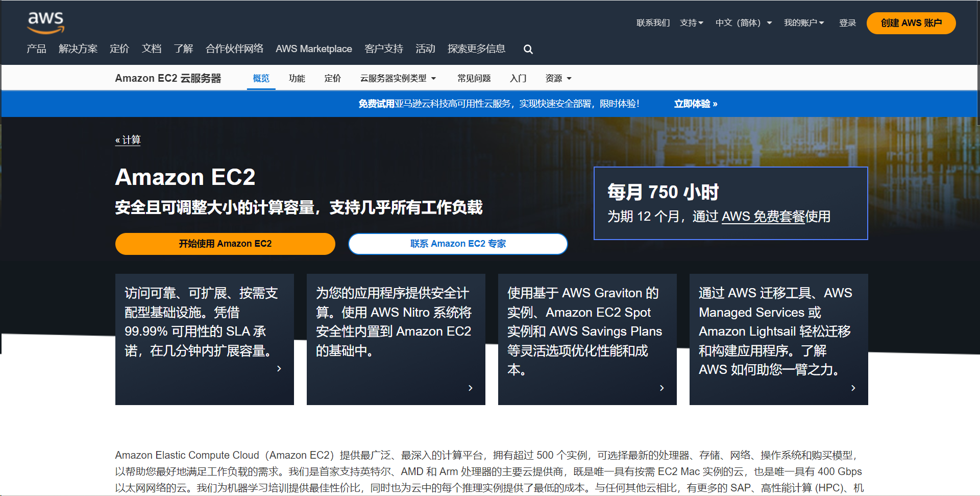Expand the 资源 dropdown

coord(558,78)
